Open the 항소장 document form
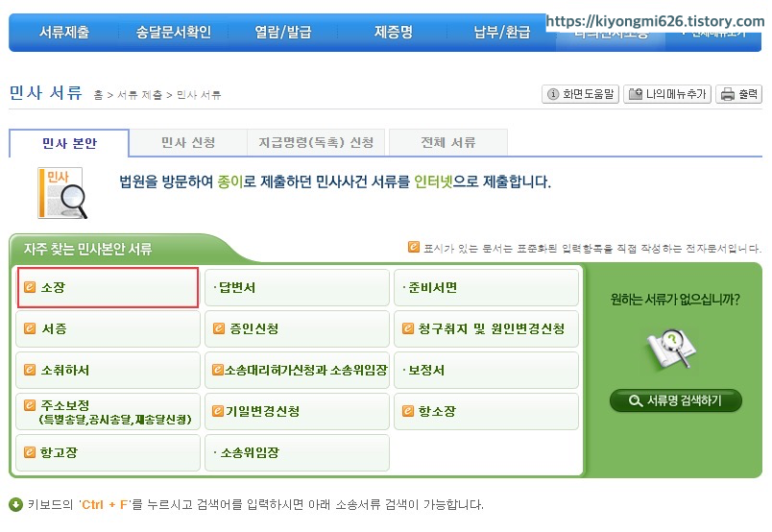Image resolution: width=772 pixels, height=532 pixels. (486, 411)
